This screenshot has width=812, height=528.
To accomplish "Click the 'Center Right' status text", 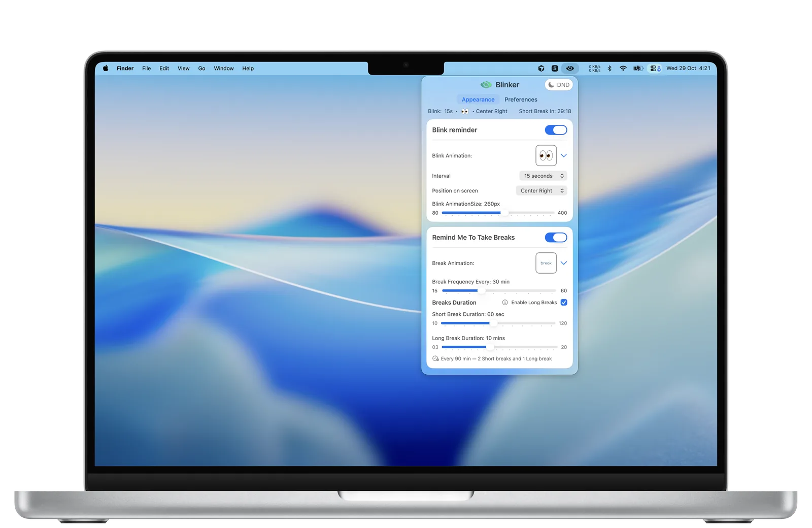I will point(491,111).
